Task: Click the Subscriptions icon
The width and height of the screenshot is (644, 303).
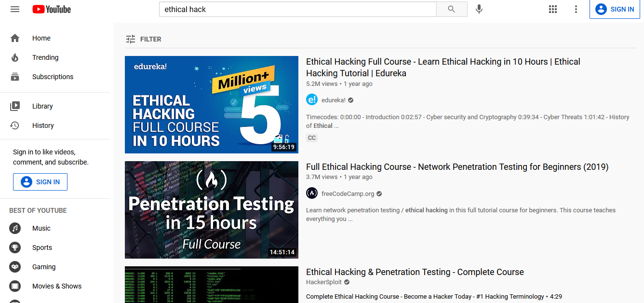Action: click(15, 77)
